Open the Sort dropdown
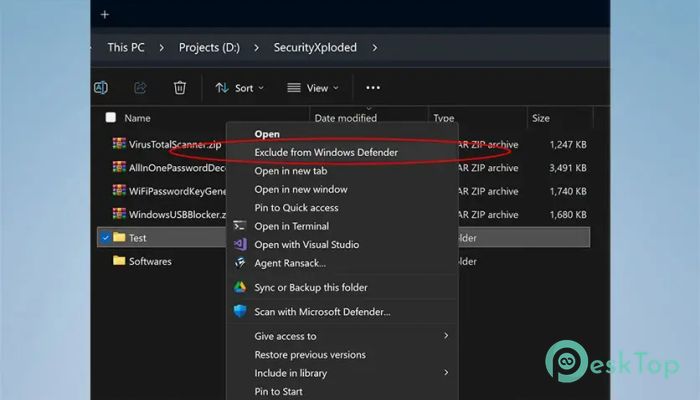The width and height of the screenshot is (700, 400). (x=240, y=88)
